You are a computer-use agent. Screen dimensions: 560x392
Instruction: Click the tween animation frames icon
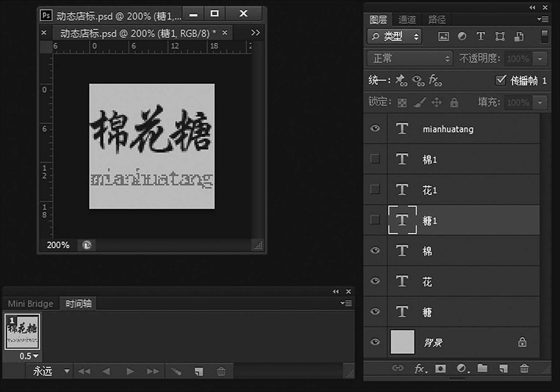(176, 371)
